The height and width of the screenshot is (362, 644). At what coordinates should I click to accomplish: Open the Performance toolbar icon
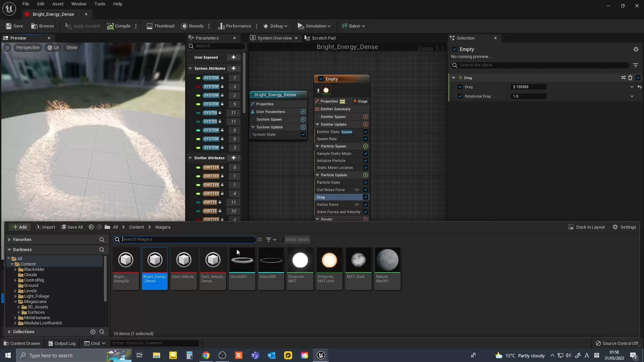[221, 26]
